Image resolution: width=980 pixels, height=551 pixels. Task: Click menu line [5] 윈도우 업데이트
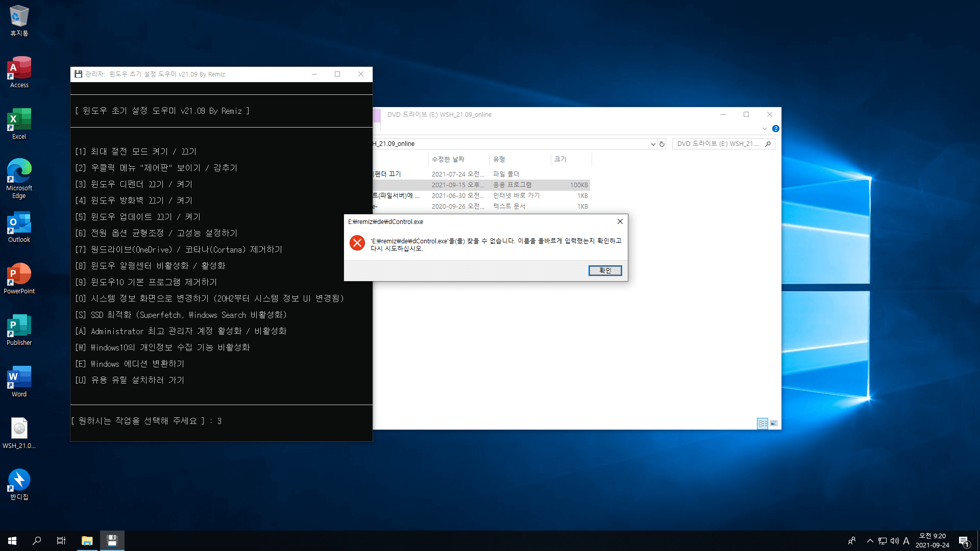[x=138, y=217]
